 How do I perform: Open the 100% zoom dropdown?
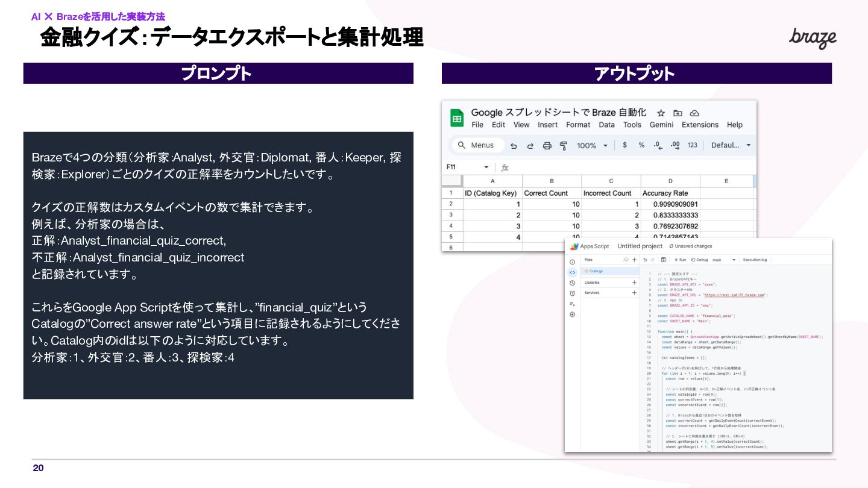593,145
